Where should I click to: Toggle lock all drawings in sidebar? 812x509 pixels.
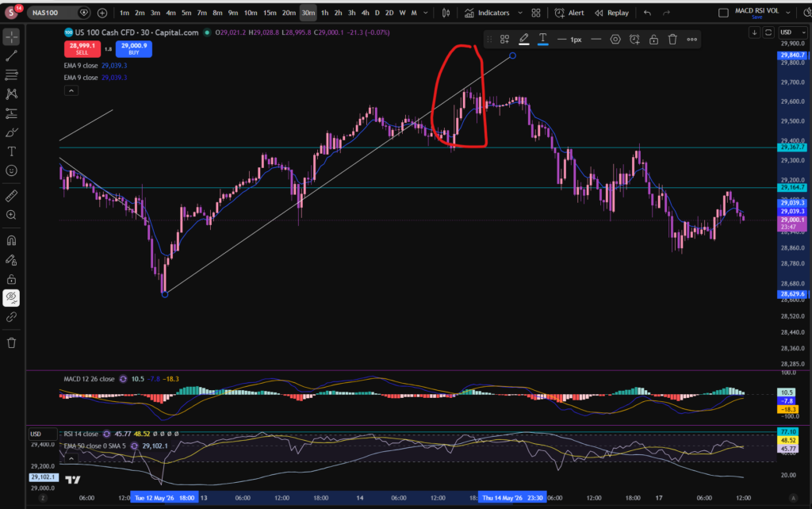click(11, 280)
